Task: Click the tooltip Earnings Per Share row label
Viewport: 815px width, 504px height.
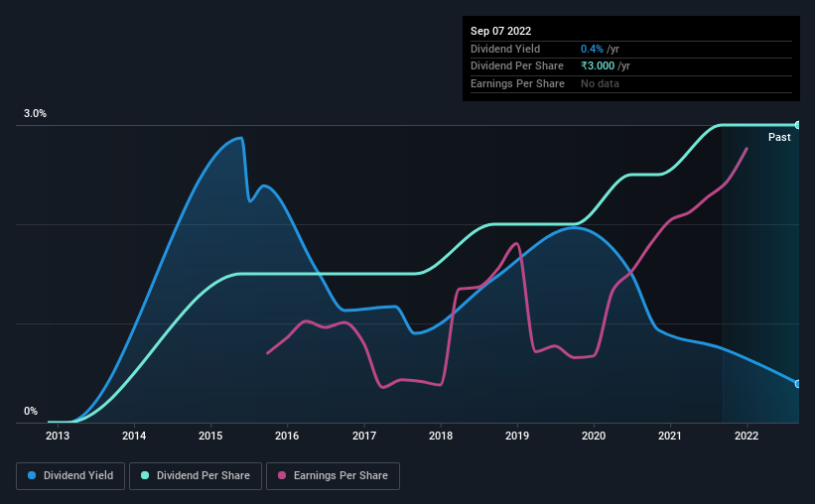Action: point(517,83)
